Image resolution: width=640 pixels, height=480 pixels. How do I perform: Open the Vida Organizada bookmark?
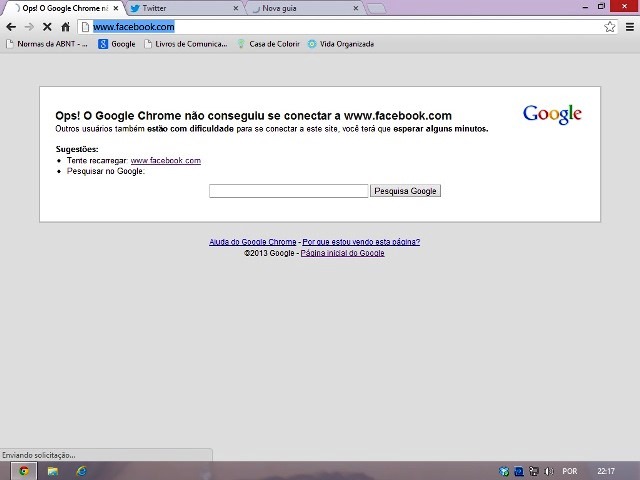[341, 44]
